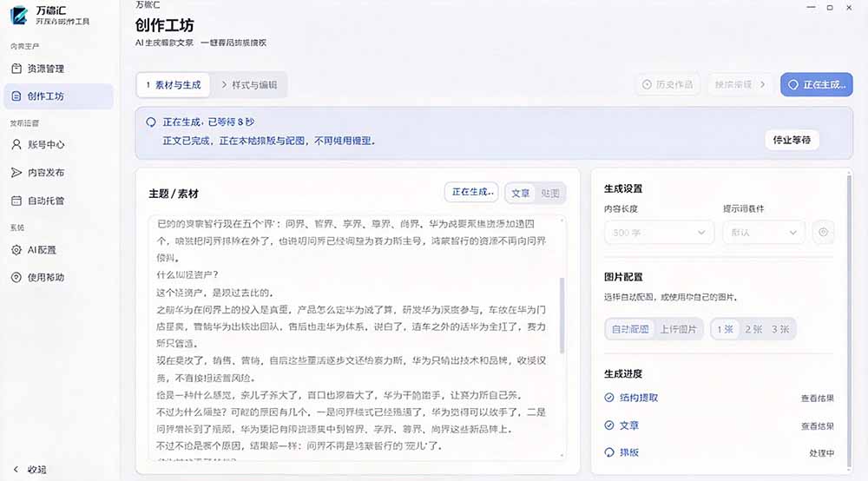Switch to the 素材与生成 step tab
This screenshot has width=868, height=481.
coord(174,85)
